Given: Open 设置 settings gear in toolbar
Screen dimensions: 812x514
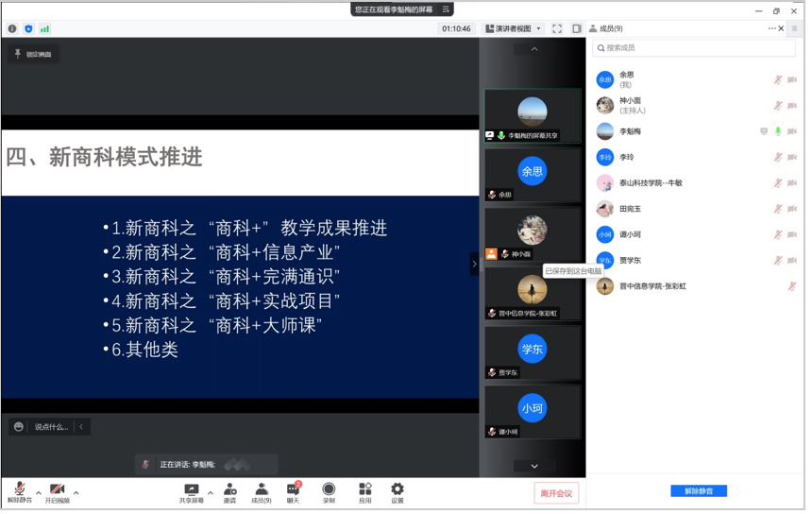Looking at the screenshot, I should point(398,489).
